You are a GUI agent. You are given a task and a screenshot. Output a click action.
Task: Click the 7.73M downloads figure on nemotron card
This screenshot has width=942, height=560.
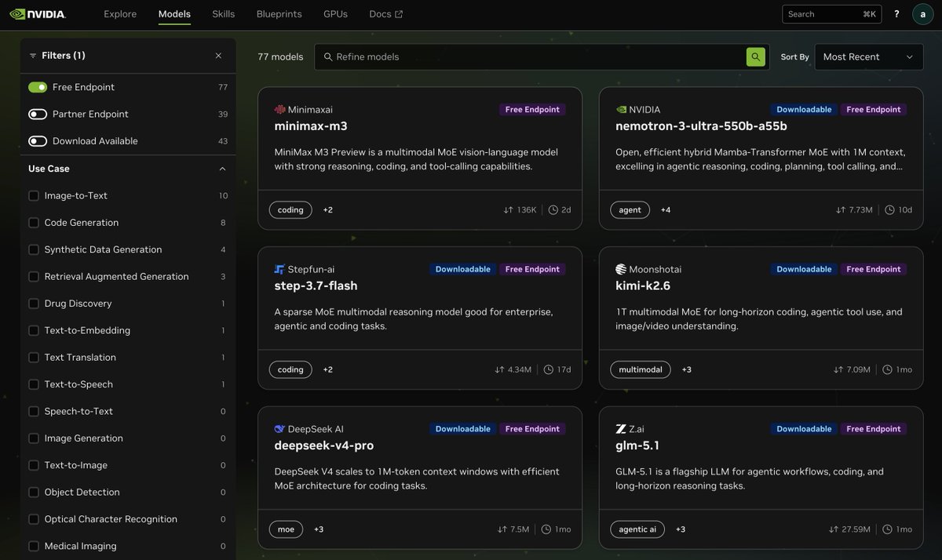pyautogui.click(x=860, y=210)
